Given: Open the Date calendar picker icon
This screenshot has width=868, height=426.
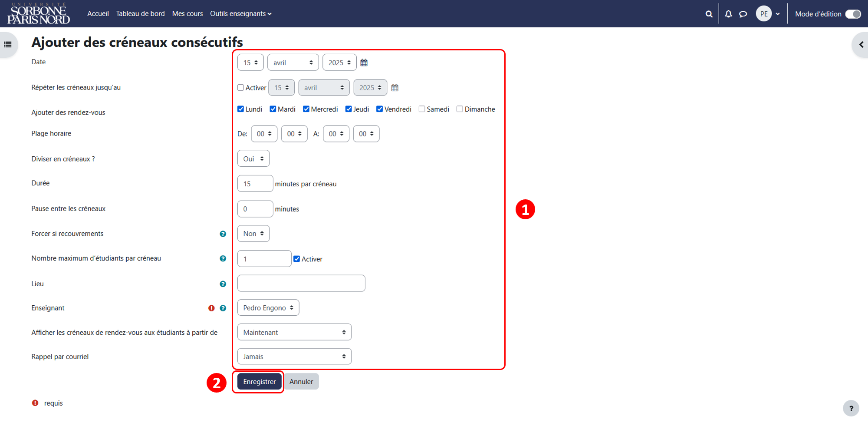Looking at the screenshot, I should (x=364, y=63).
